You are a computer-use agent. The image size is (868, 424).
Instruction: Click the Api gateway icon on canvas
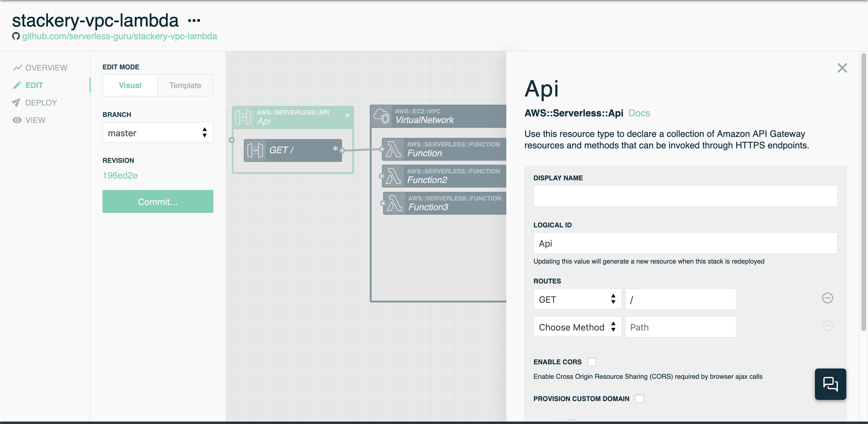coord(243,117)
